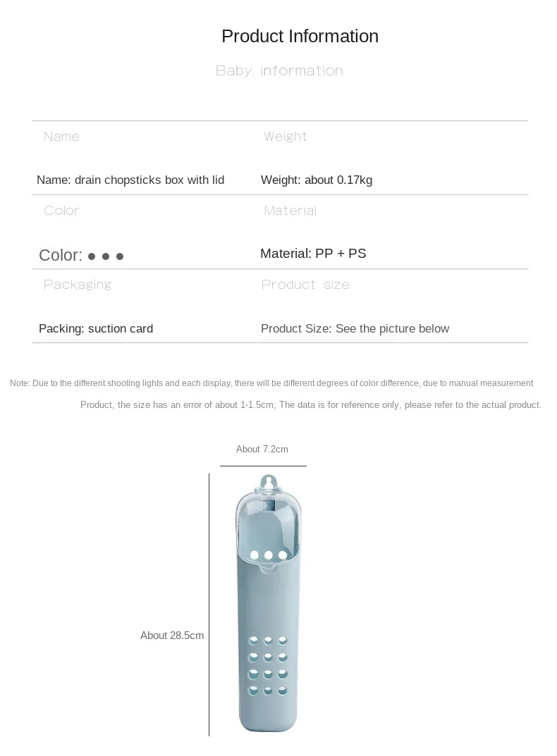The height and width of the screenshot is (756, 557).
Task: Click the Packaging section header
Action: pyautogui.click(x=78, y=285)
